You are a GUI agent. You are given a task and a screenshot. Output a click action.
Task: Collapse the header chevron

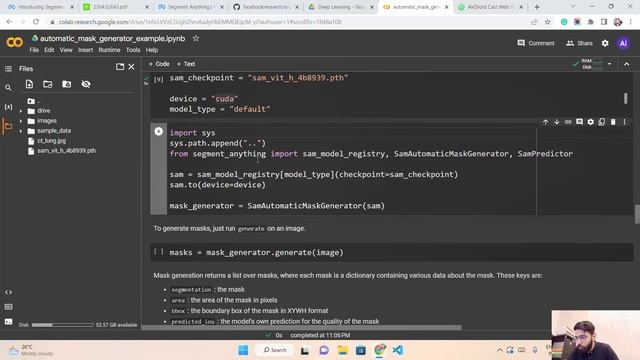[x=627, y=64]
